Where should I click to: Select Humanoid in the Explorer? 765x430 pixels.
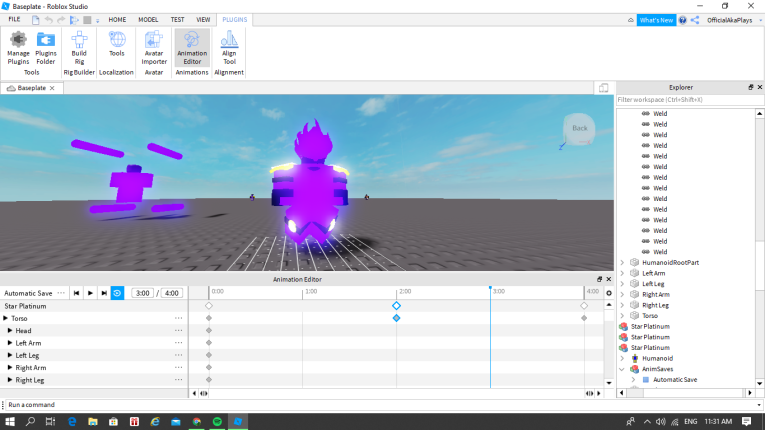coord(657,358)
